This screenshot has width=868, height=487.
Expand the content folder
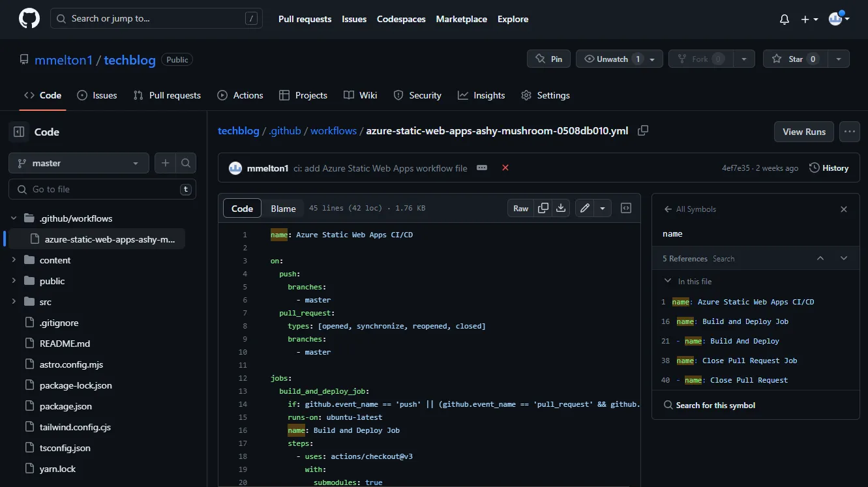coord(14,260)
